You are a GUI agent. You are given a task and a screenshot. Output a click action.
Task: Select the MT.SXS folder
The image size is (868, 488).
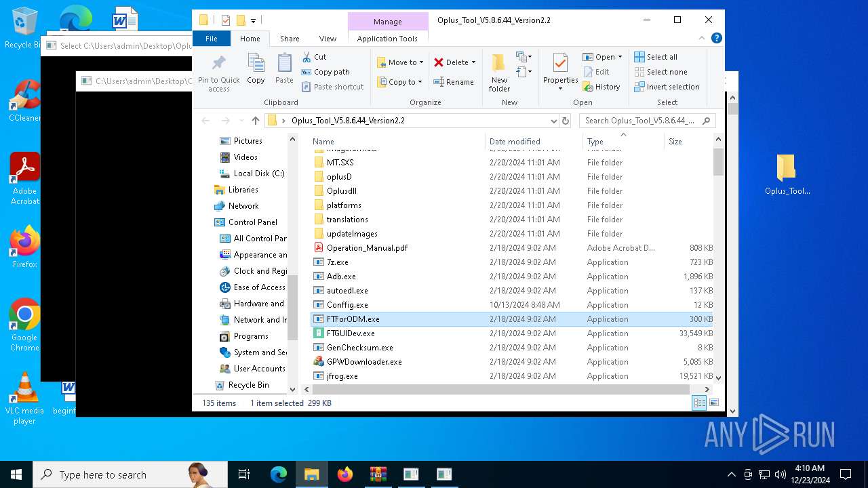tap(340, 163)
